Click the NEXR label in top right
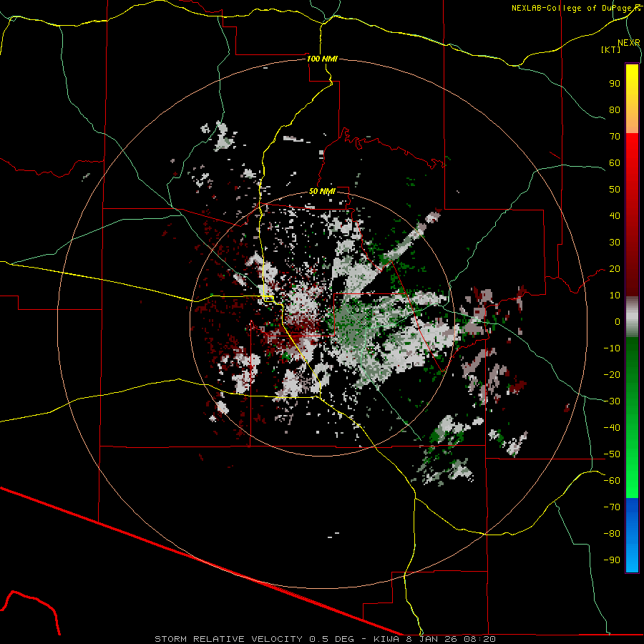This screenshot has width=644, height=644. point(629,43)
